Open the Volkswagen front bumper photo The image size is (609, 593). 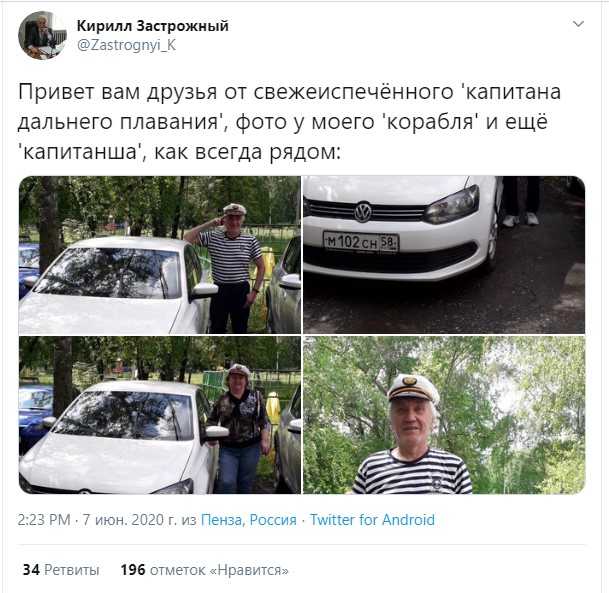[x=444, y=255]
